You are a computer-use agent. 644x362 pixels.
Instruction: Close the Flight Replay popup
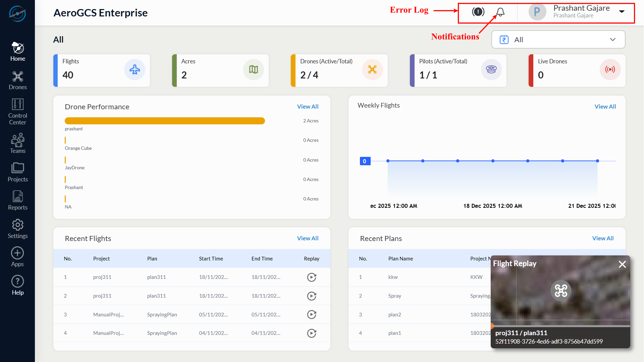coord(622,264)
